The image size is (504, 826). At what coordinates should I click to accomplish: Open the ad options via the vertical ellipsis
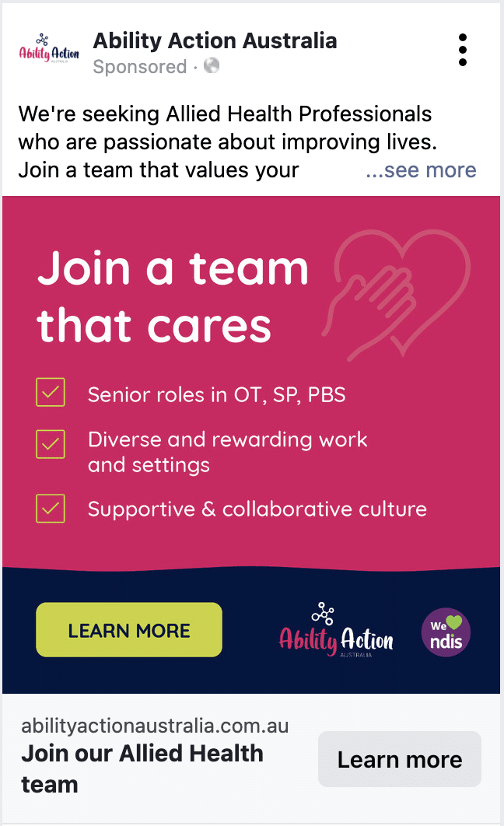tap(463, 49)
